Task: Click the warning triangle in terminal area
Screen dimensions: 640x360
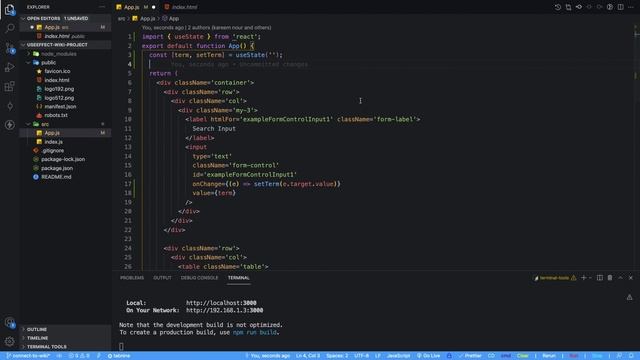Action: tap(629, 297)
